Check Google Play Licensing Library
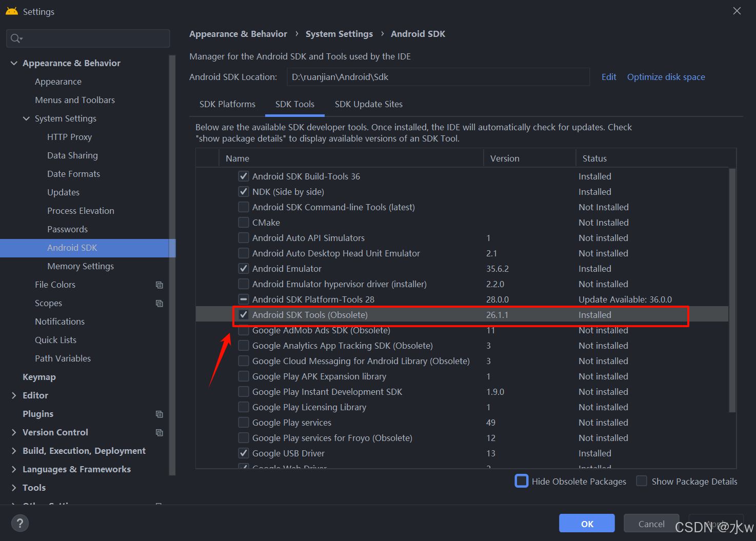Screen dimensions: 756x541 coord(244,407)
